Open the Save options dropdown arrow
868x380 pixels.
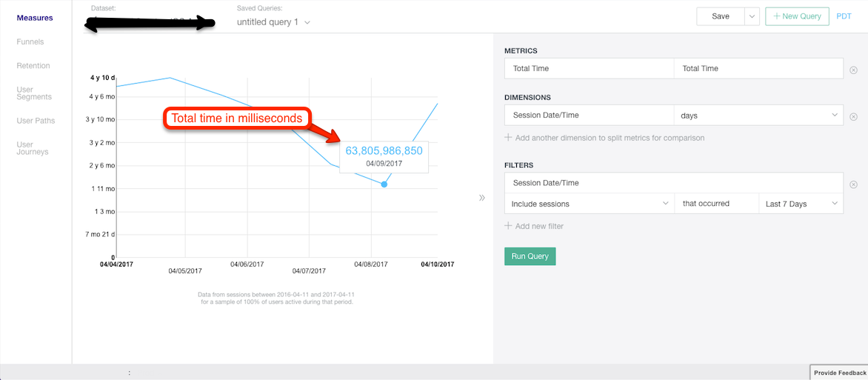(752, 16)
